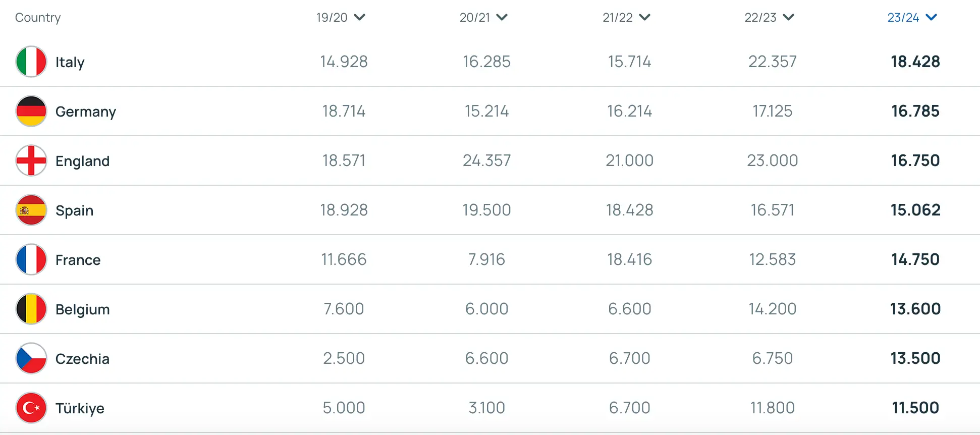Click the Czechia flag icon
The width and height of the screenshot is (980, 435).
(x=31, y=358)
